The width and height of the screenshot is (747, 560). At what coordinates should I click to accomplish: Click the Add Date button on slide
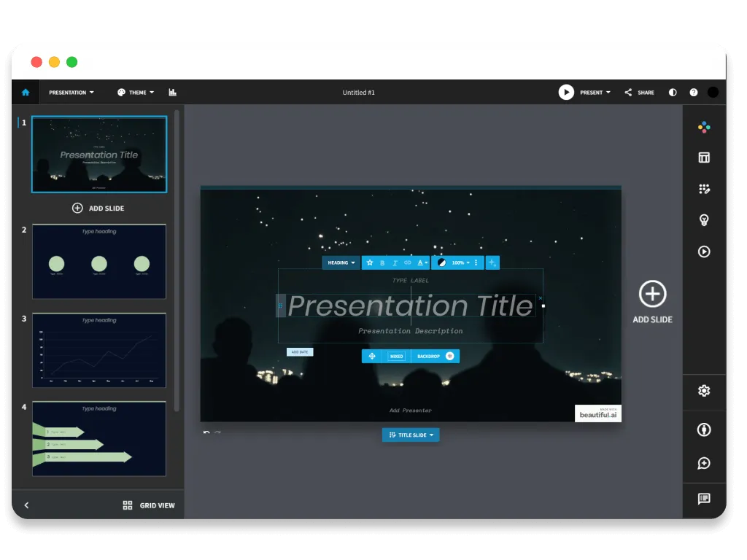pyautogui.click(x=300, y=352)
